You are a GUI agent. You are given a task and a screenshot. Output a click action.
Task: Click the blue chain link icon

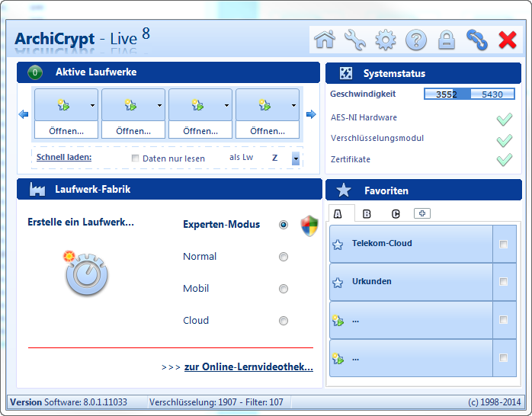[x=477, y=40]
